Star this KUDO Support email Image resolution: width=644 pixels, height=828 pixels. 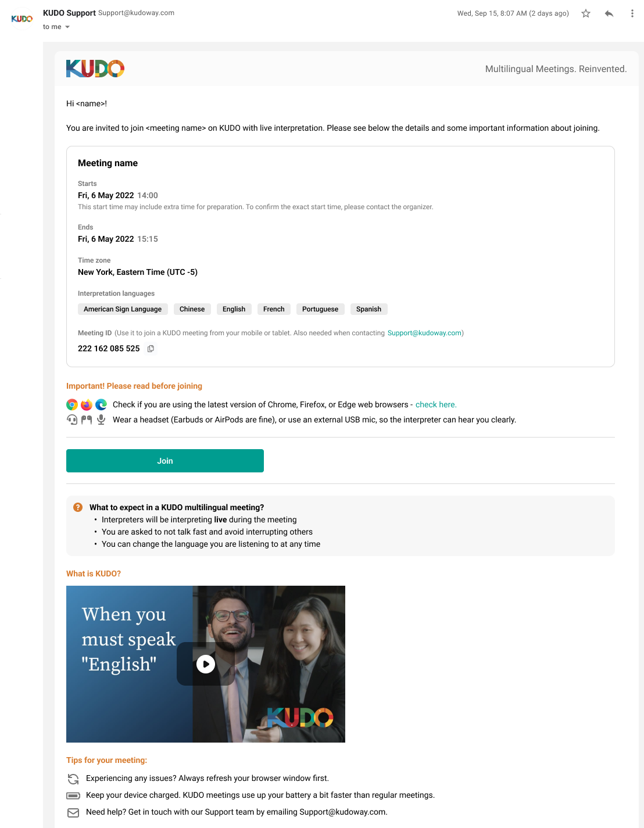coord(586,13)
